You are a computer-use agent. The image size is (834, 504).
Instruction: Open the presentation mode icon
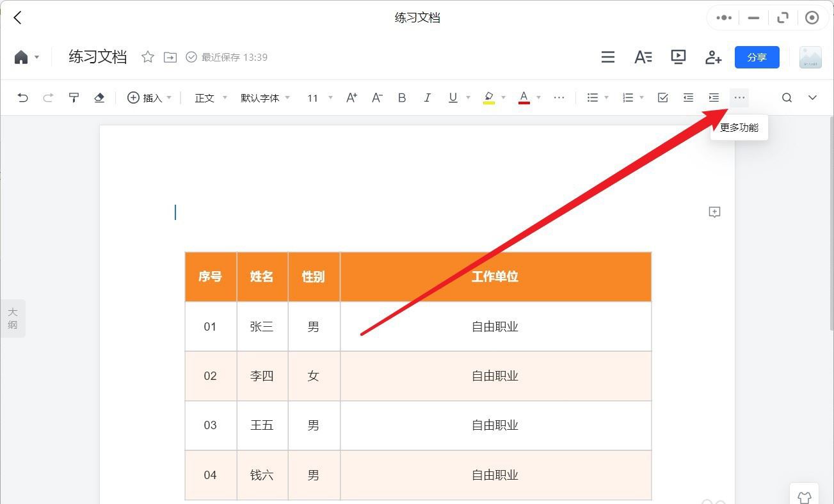(678, 57)
